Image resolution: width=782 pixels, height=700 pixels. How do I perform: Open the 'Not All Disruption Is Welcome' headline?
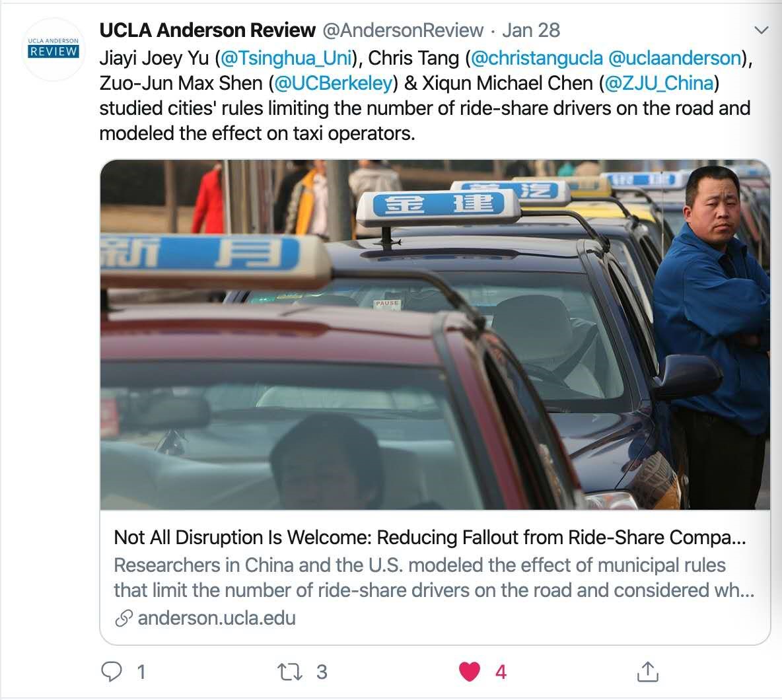[x=430, y=538]
